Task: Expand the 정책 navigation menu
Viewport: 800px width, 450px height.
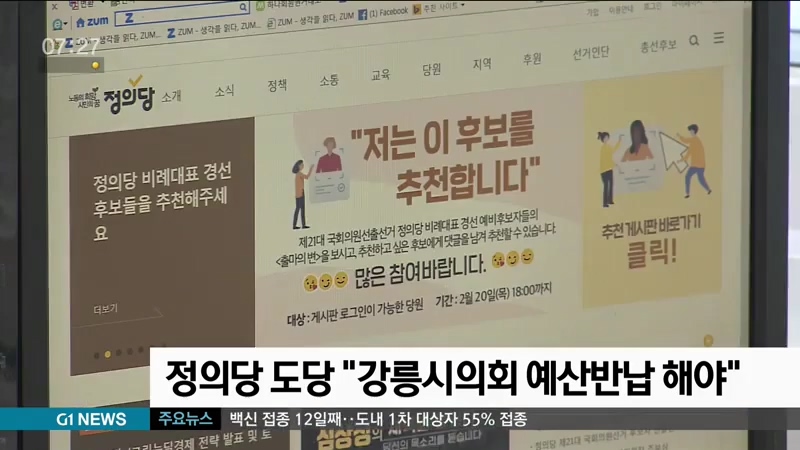Action: (277, 86)
